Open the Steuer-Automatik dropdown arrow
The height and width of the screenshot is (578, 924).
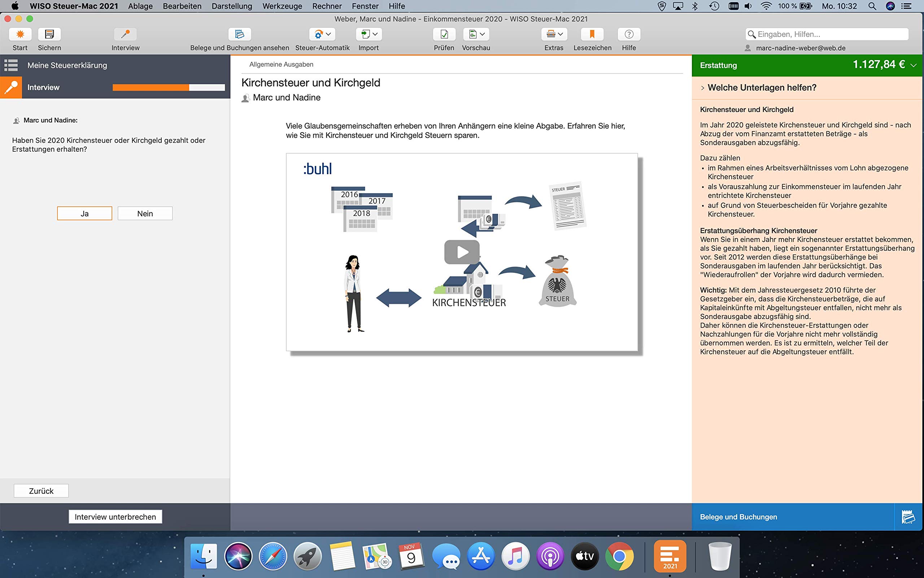[x=328, y=34]
